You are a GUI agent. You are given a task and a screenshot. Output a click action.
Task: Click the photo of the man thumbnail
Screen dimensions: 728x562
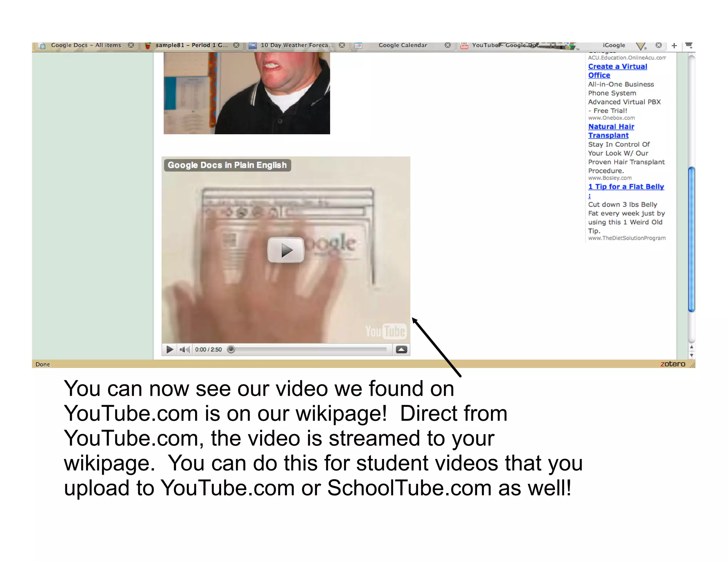tap(247, 93)
